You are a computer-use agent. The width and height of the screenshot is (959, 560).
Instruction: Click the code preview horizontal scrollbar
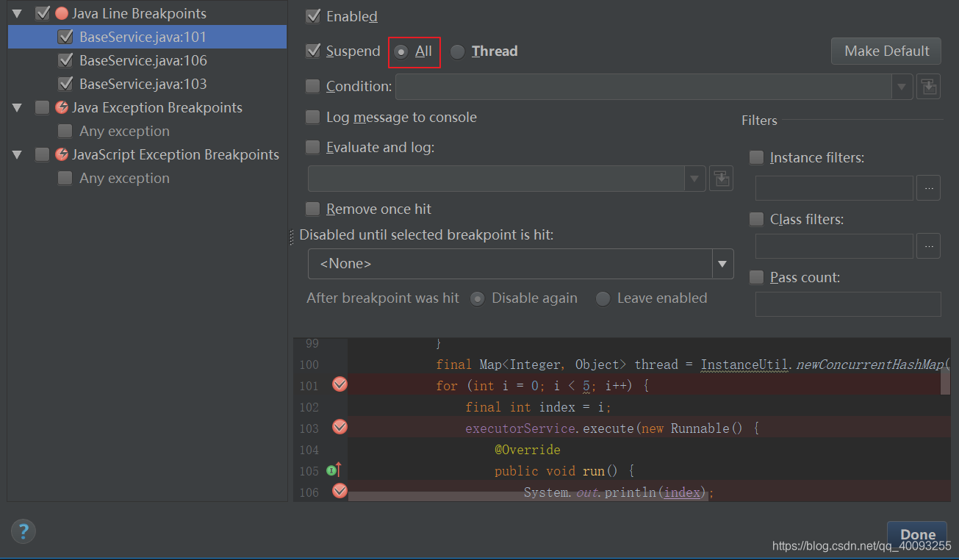[528, 498]
